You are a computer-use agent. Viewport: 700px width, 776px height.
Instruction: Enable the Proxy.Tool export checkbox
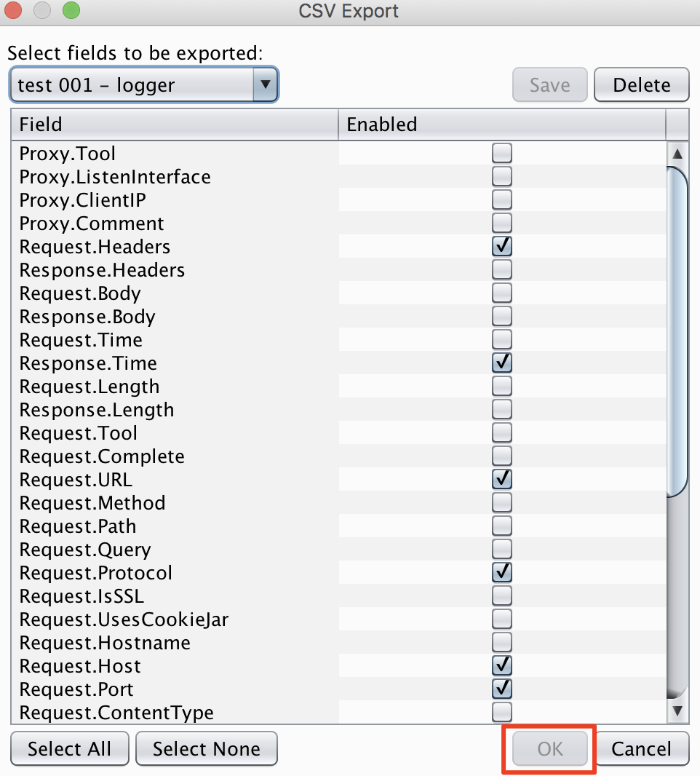coord(501,153)
